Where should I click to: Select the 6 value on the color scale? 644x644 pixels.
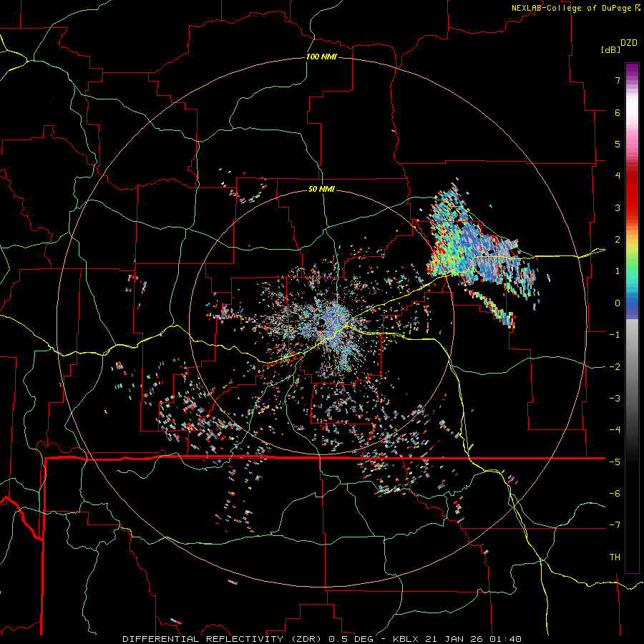(x=618, y=112)
